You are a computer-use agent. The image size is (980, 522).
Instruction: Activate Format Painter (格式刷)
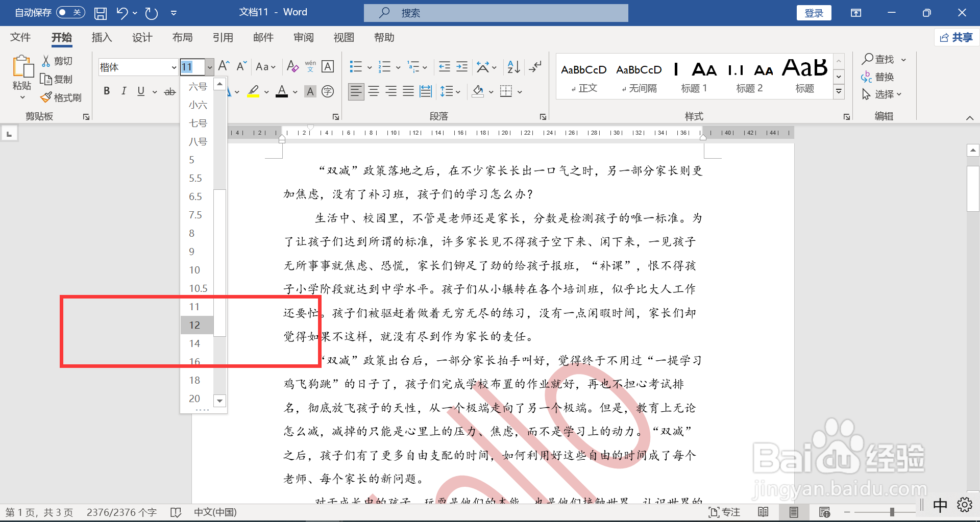pyautogui.click(x=61, y=97)
